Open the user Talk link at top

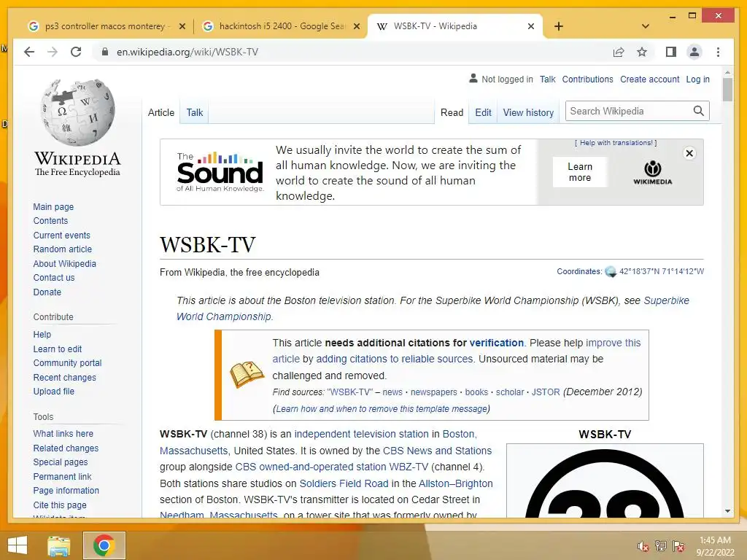[x=547, y=79]
